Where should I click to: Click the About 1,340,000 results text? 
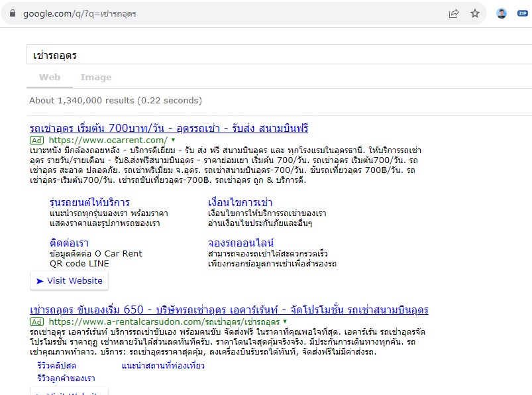(x=115, y=101)
